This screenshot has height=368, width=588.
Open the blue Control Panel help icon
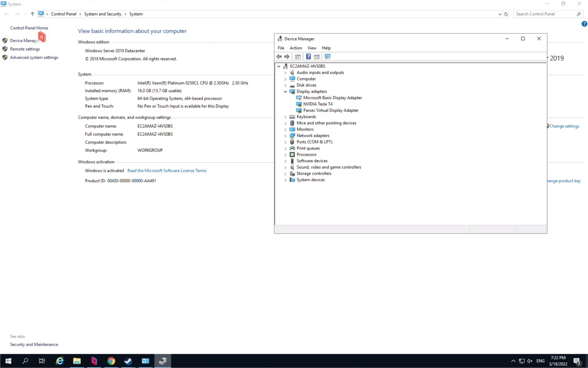coord(584,24)
